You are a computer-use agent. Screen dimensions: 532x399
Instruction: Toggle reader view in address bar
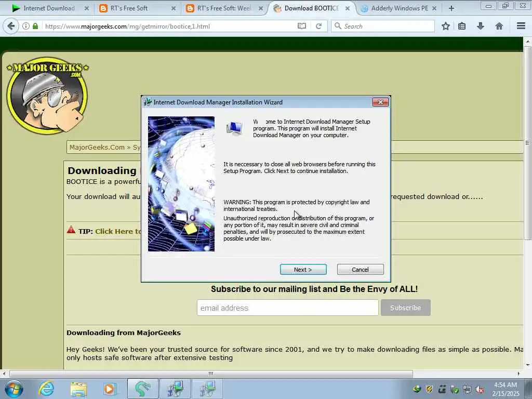pyautogui.click(x=302, y=26)
